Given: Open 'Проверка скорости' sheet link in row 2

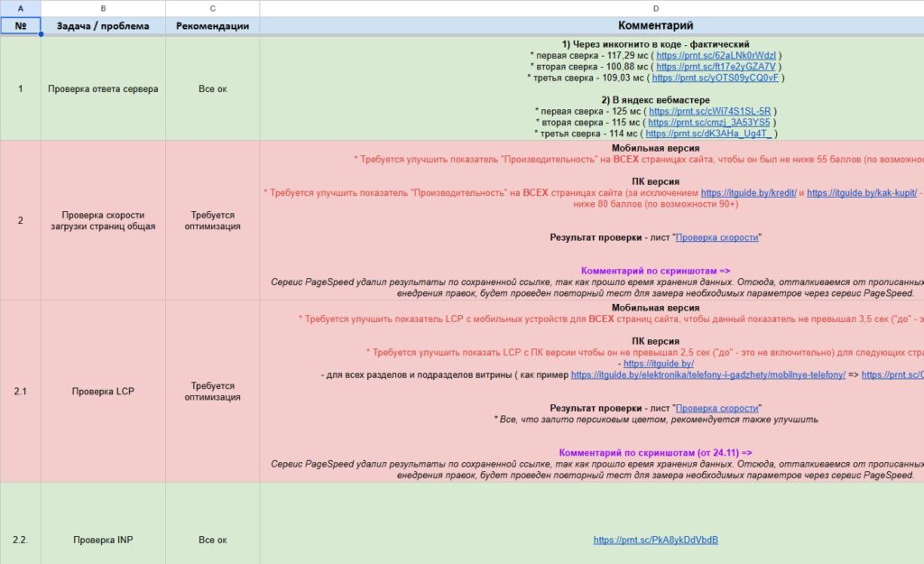Looking at the screenshot, I should tap(716, 237).
